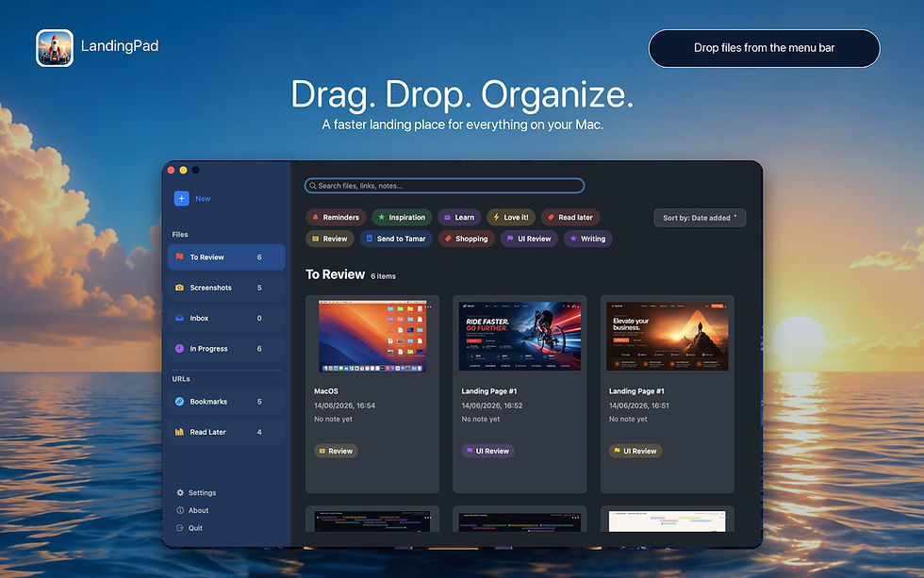
Task: Open Settings gear icon
Action: click(x=180, y=492)
